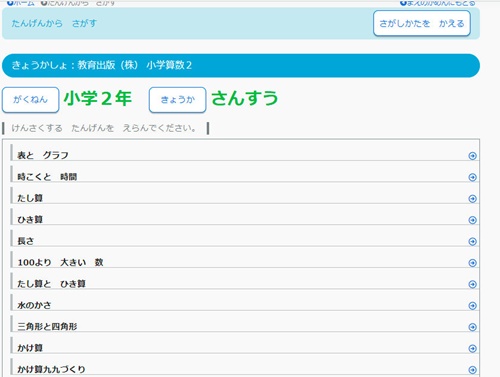Image resolution: width=500 pixels, height=377 pixels.
Task: Click arrow icon for 長さ row
Action: click(472, 241)
